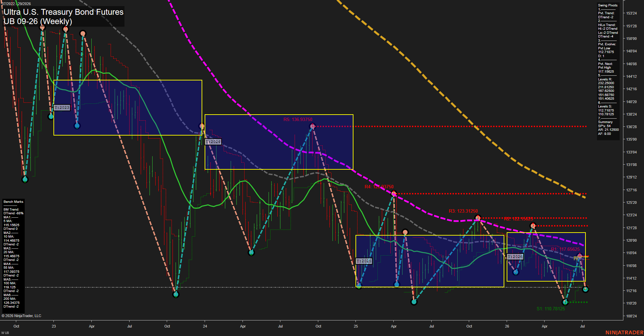Screen dimensions: 644x336
Task: Click the 108'24 price axis label
Action: [631, 316]
